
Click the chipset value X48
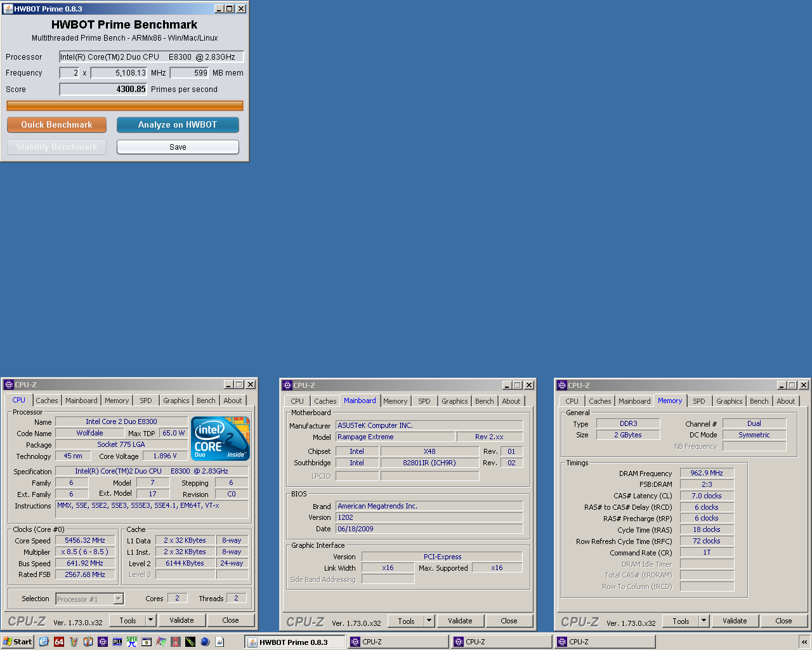429,451
